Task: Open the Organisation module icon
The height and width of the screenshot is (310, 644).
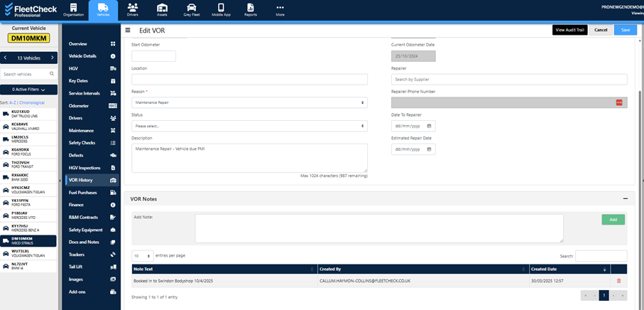Action: (72, 9)
